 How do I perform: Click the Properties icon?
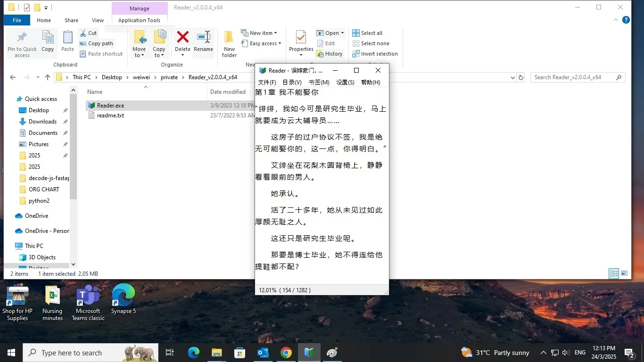point(301,37)
